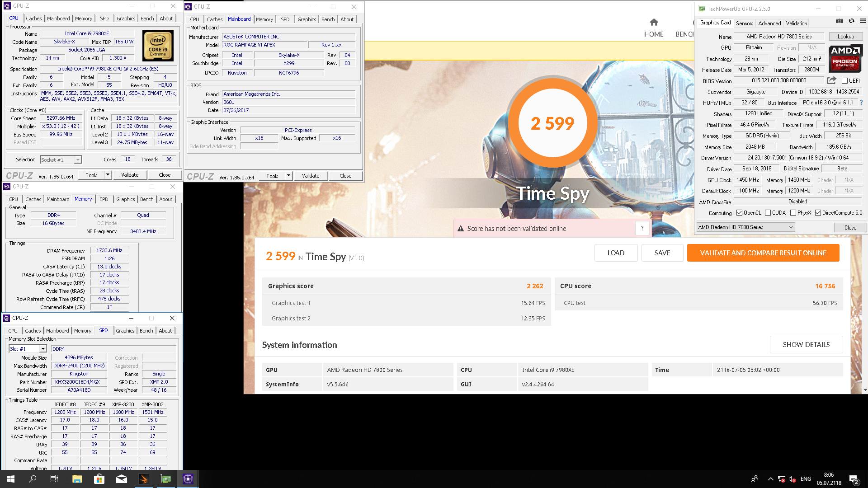Click Validate in the CPU-Z CPU window
Screen dimensions: 868x488
pyautogui.click(x=130, y=175)
